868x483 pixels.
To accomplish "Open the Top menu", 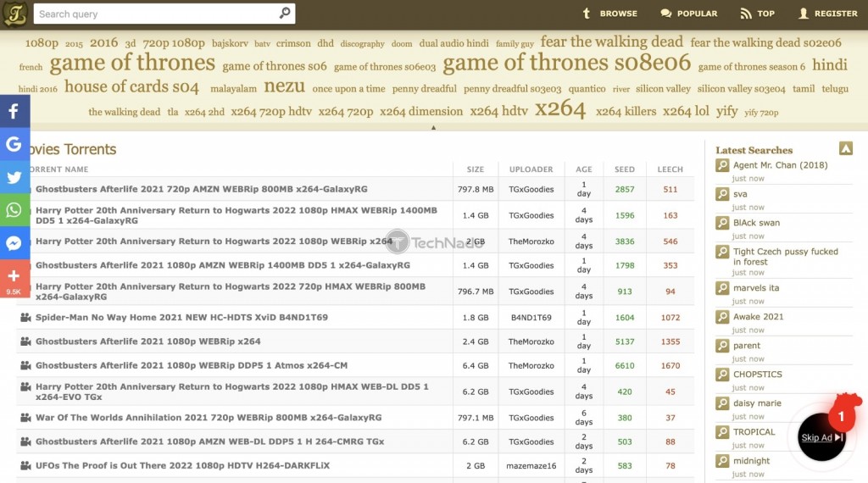I will [757, 14].
